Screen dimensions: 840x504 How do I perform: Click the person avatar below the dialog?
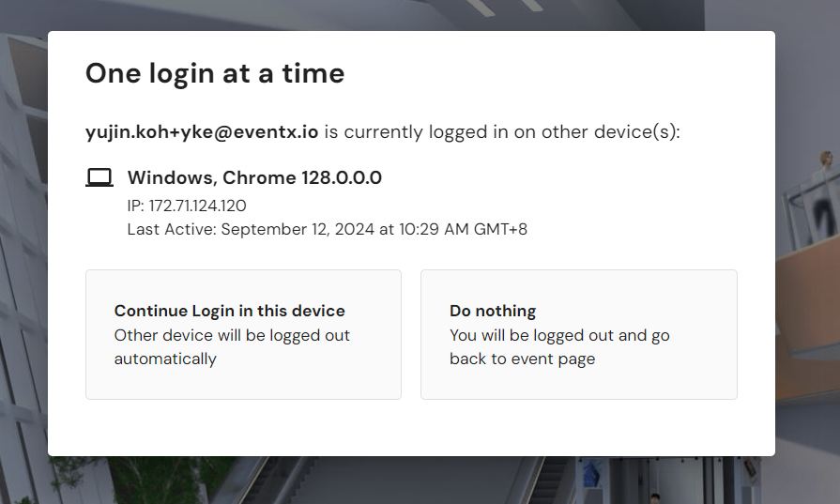(654, 497)
